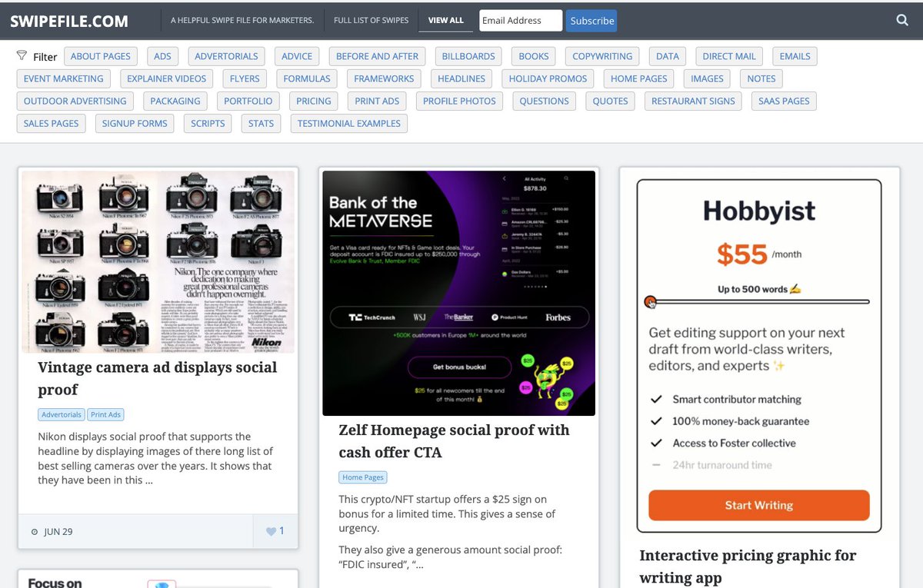Filter by Pricing
The image size is (923, 588).
click(314, 101)
